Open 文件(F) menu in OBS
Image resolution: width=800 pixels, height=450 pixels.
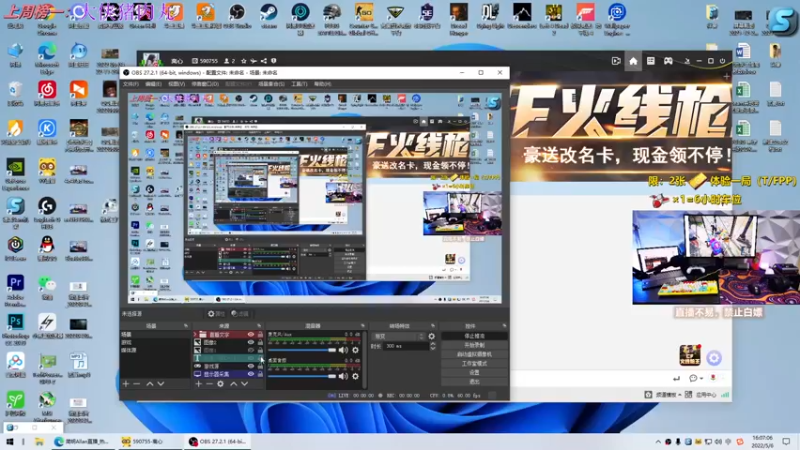click(x=131, y=84)
